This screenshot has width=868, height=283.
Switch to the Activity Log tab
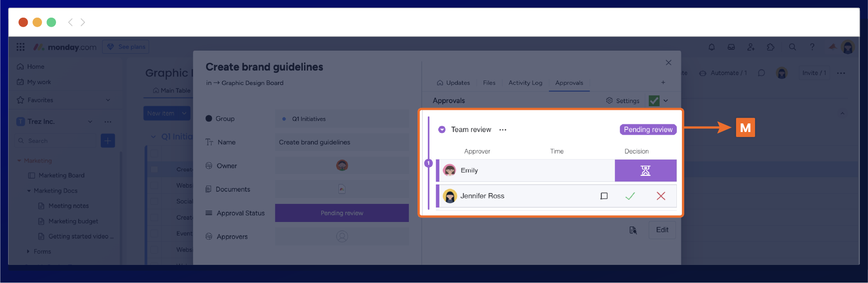point(525,83)
